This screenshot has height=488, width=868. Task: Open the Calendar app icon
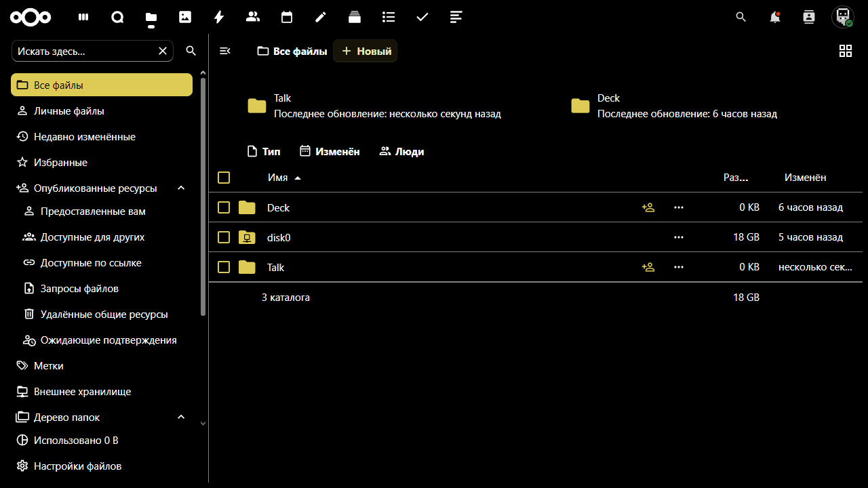coord(286,17)
